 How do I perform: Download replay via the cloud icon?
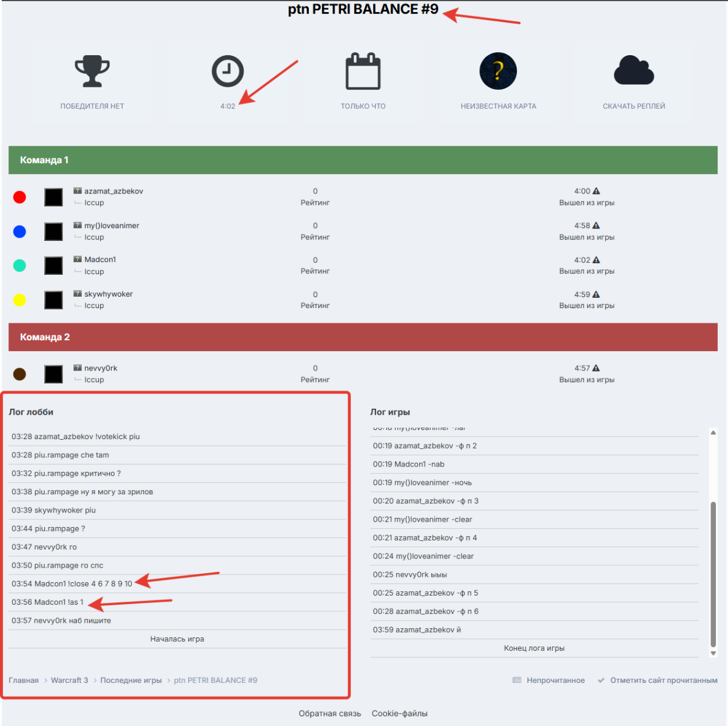coord(633,72)
